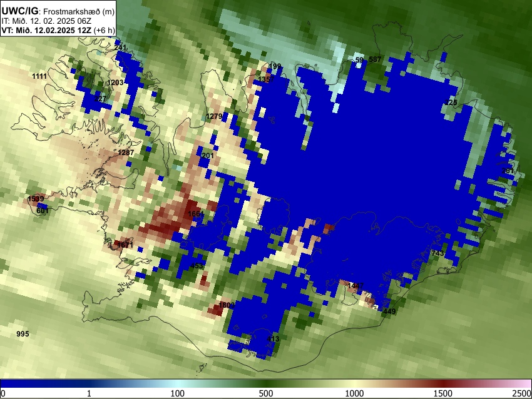Click the map value 743

pyautogui.click(x=437, y=253)
